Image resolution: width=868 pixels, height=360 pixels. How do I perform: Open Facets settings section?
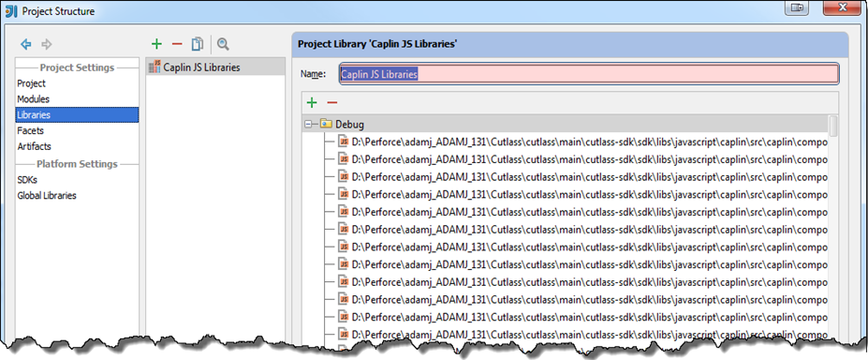[31, 130]
